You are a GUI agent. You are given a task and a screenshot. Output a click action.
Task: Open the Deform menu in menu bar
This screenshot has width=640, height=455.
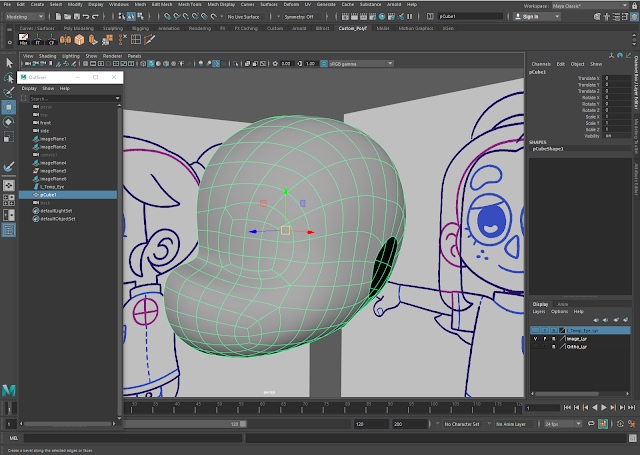coord(291,4)
